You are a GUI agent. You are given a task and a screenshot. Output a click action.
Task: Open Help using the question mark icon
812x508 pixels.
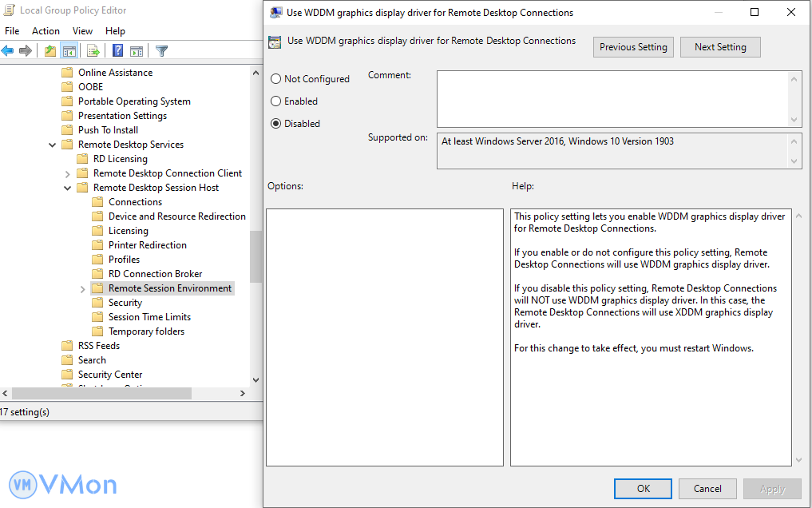click(x=117, y=51)
